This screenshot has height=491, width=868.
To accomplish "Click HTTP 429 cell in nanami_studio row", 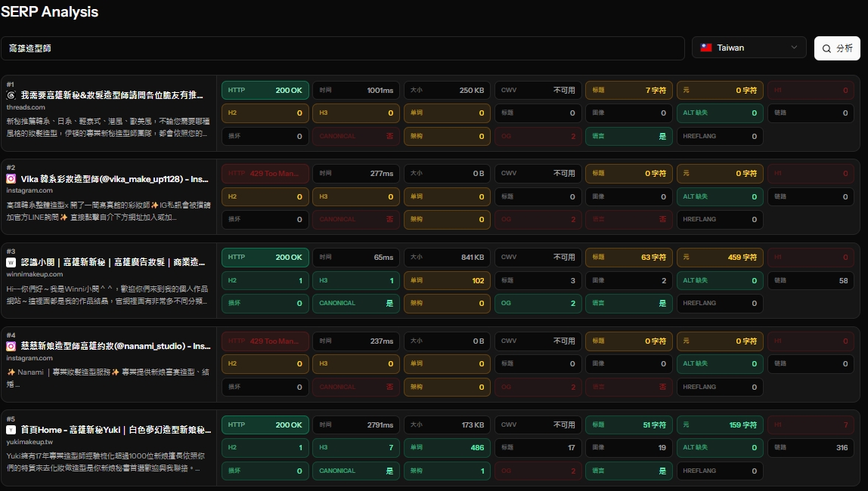I will (x=265, y=341).
